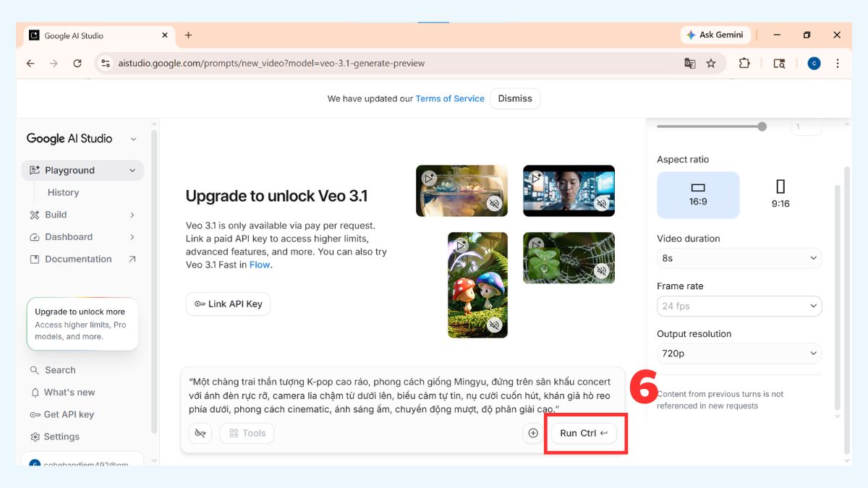Collapse the Playground section
Image resolution: width=868 pixels, height=488 pixels.
tap(132, 171)
